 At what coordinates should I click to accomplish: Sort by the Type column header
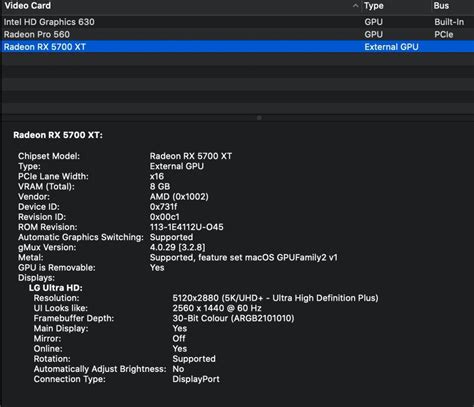[374, 6]
